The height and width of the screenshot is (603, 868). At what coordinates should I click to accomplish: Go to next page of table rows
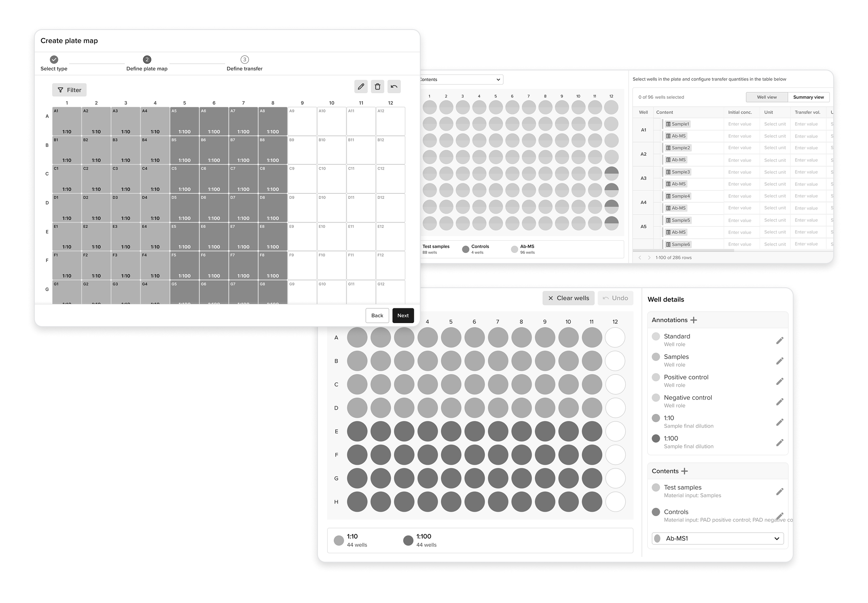[649, 258]
